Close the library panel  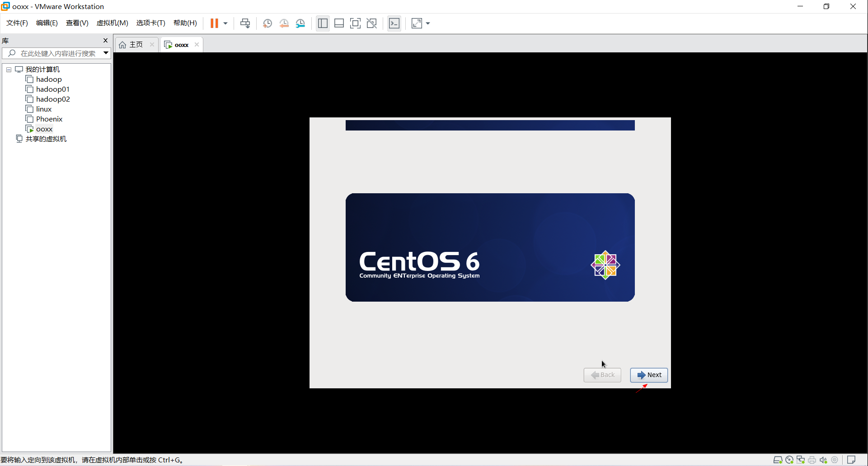coord(105,41)
